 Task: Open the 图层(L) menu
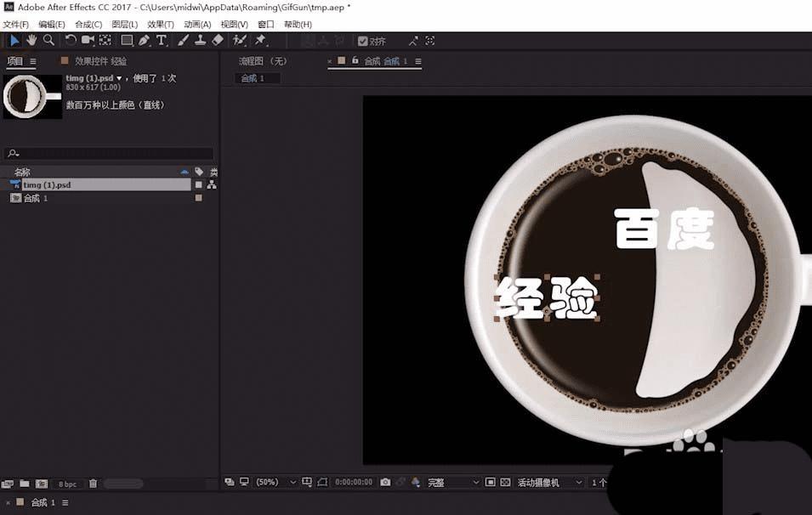pos(124,25)
